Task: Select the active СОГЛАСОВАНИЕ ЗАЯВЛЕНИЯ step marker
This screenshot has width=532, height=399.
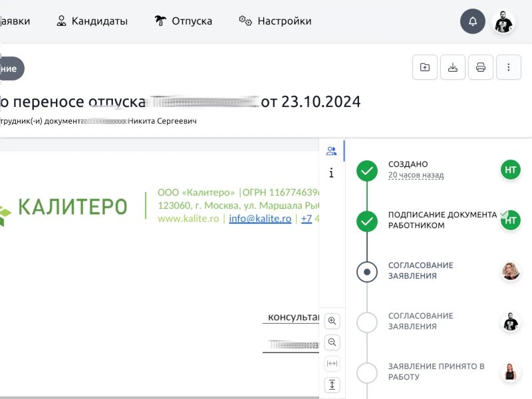Action: (x=367, y=272)
